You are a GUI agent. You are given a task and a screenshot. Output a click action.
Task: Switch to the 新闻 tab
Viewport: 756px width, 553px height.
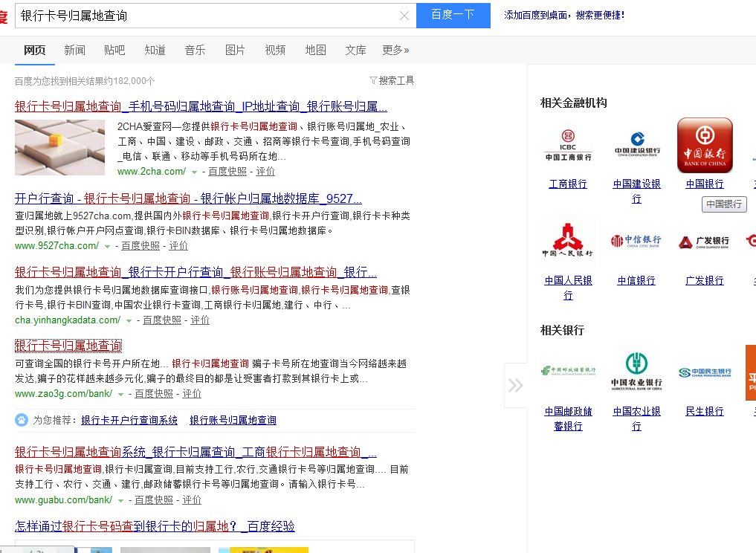(74, 51)
